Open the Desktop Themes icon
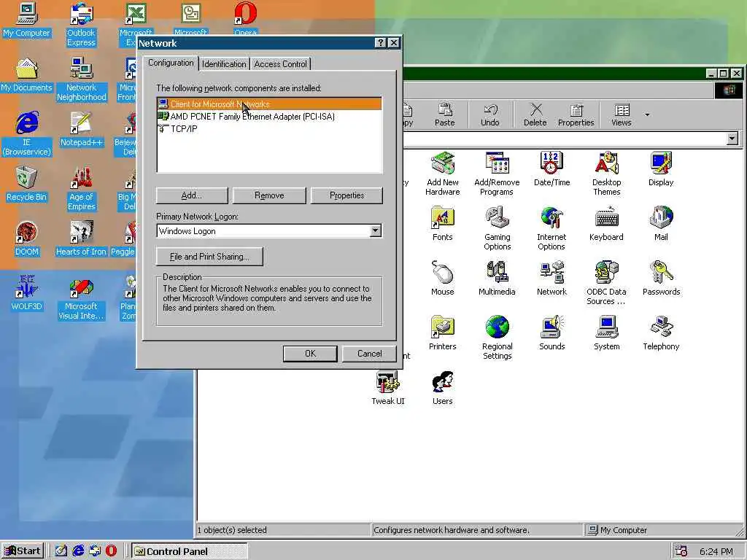Screen dimensions: 747x560 point(606,174)
